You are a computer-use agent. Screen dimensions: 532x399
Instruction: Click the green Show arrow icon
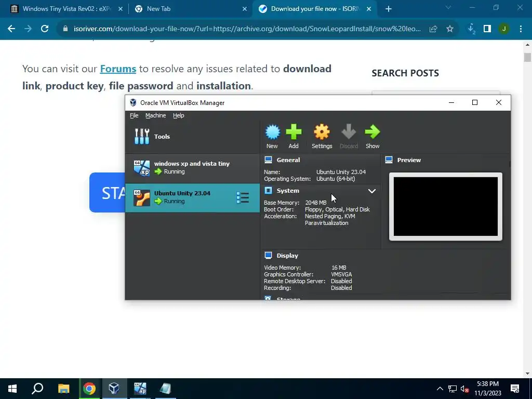(x=372, y=132)
